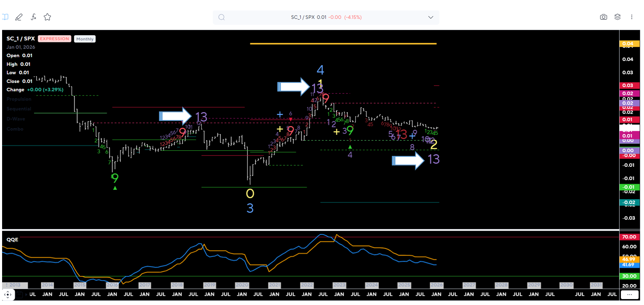Open the Monthly timeframe selector
Screen dimensions: 644x305
pos(85,39)
